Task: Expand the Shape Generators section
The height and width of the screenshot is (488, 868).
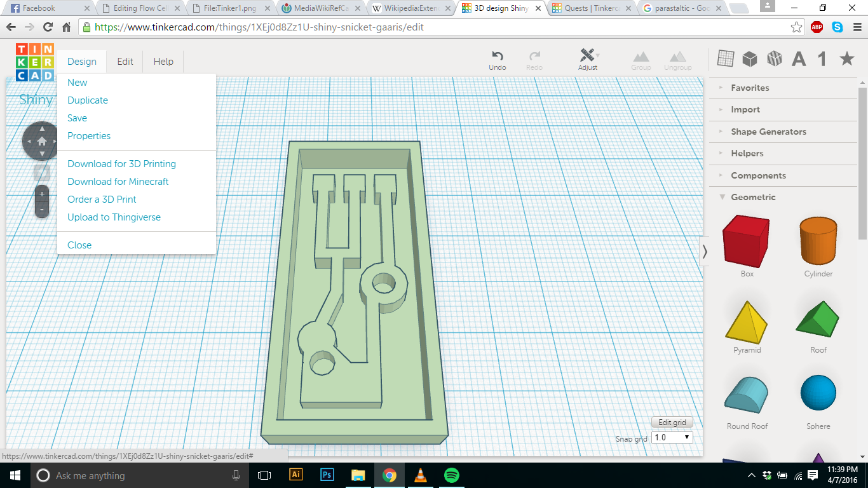Action: (768, 132)
